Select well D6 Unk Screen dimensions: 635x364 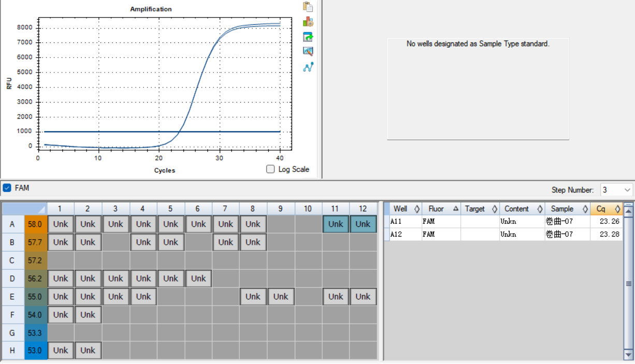(198, 279)
